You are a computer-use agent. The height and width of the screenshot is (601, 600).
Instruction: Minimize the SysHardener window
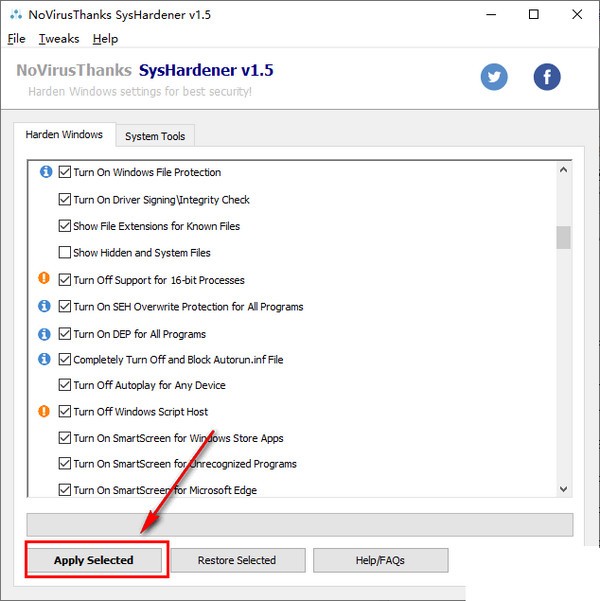click(x=491, y=15)
